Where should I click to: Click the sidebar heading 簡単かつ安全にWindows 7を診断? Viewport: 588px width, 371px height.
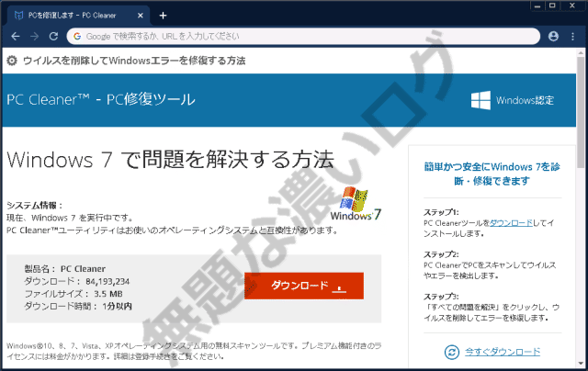492,174
